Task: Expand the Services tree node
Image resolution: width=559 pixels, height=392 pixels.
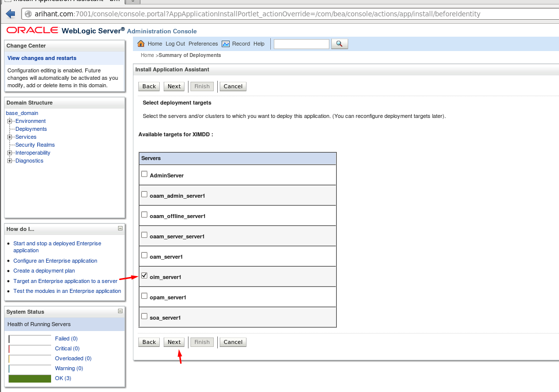Action: pos(9,137)
